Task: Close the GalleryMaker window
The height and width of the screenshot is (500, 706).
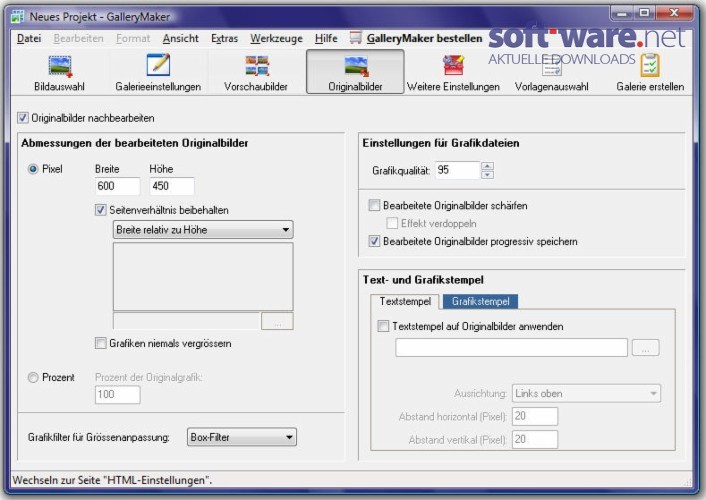Action: [674, 13]
